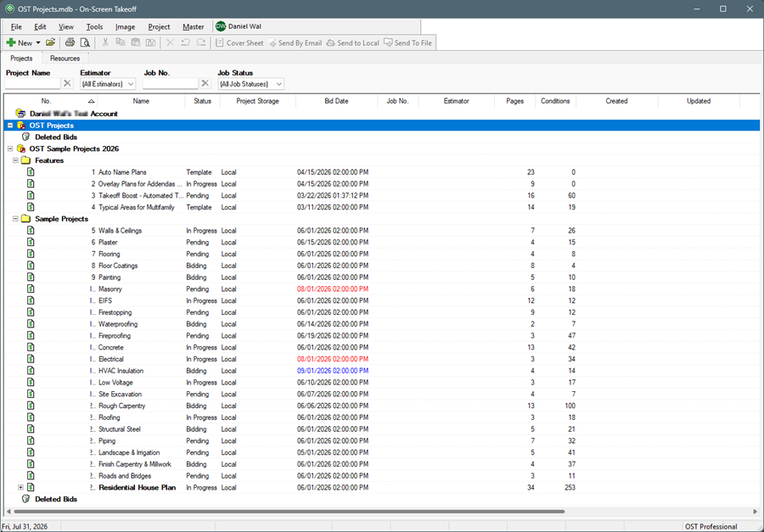Sort by the Status column header
This screenshot has height=532, width=764.
coord(202,101)
